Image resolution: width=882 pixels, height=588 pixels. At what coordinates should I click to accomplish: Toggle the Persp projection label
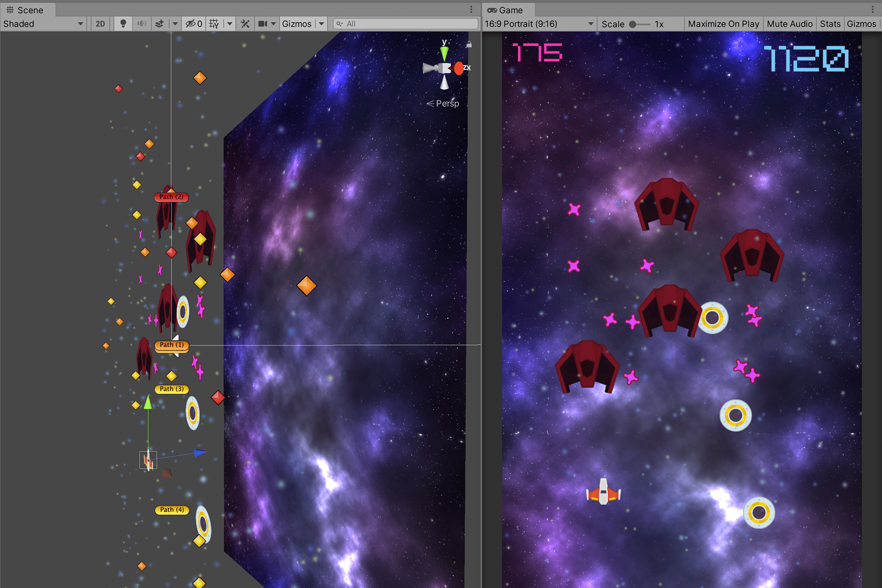443,103
